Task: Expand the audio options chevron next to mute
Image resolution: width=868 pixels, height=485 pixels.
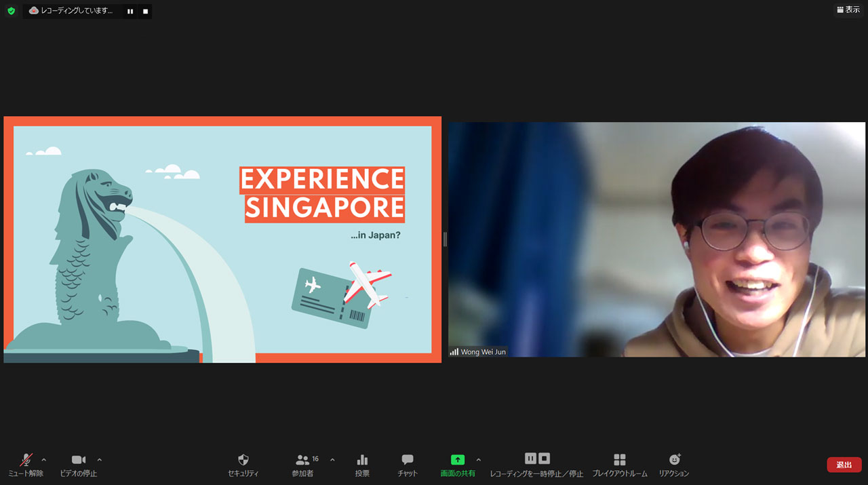Action: point(45,459)
